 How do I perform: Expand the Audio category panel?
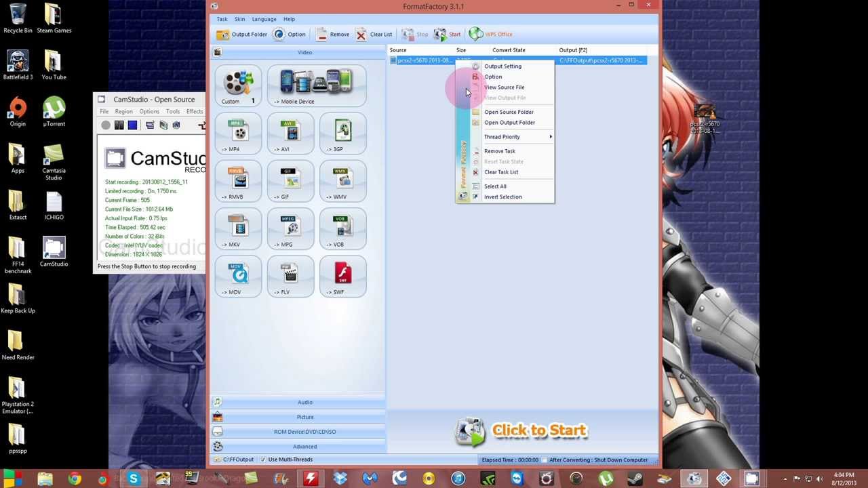point(299,402)
